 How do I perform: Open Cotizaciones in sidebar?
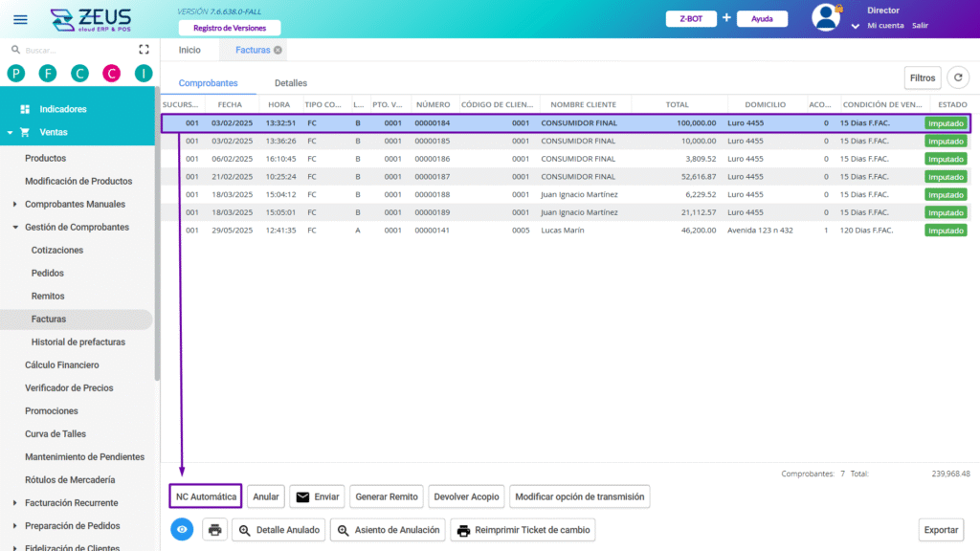[56, 250]
